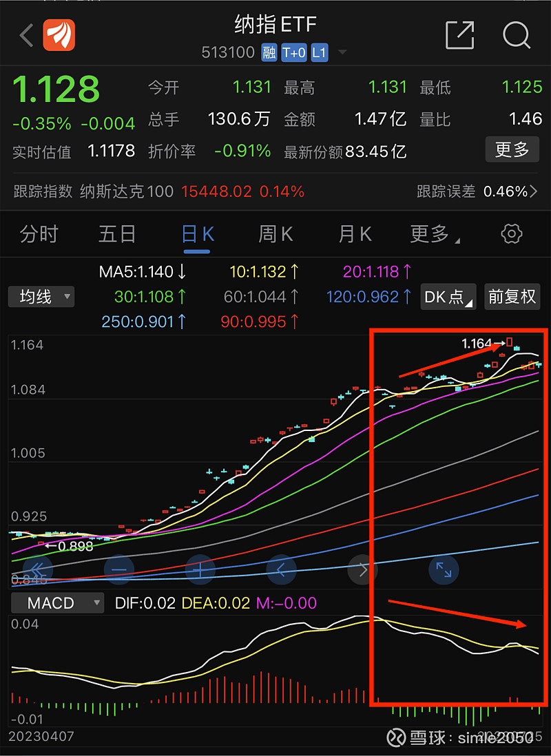Tap the 更多 button for more quote details
Viewport: 551px width, 756px height.
pos(512,149)
